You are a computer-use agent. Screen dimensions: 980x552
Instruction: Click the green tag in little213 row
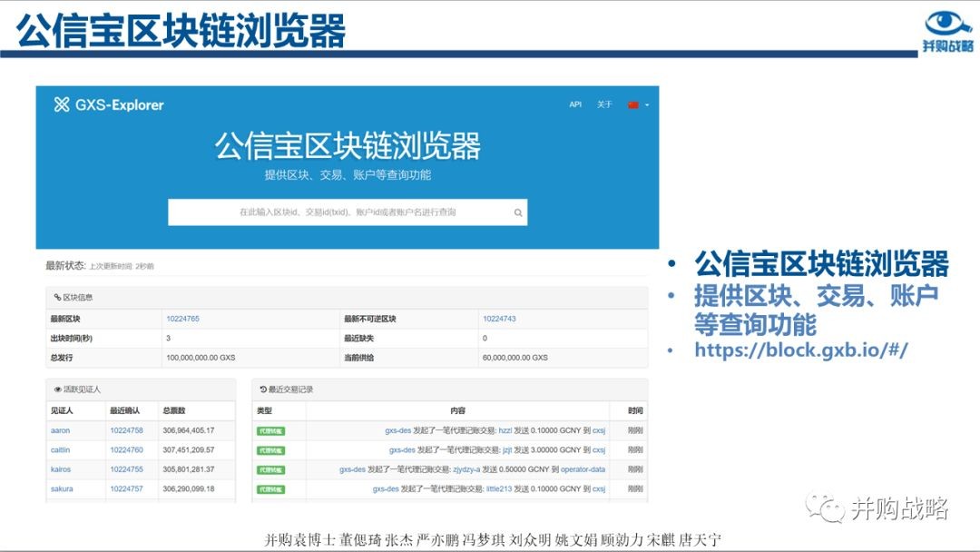[x=270, y=489]
